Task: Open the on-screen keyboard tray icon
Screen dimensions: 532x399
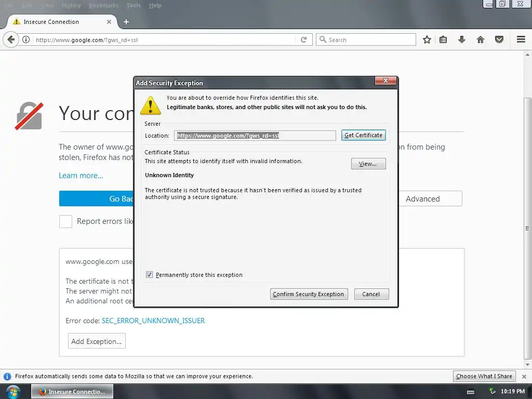Action: point(471,392)
